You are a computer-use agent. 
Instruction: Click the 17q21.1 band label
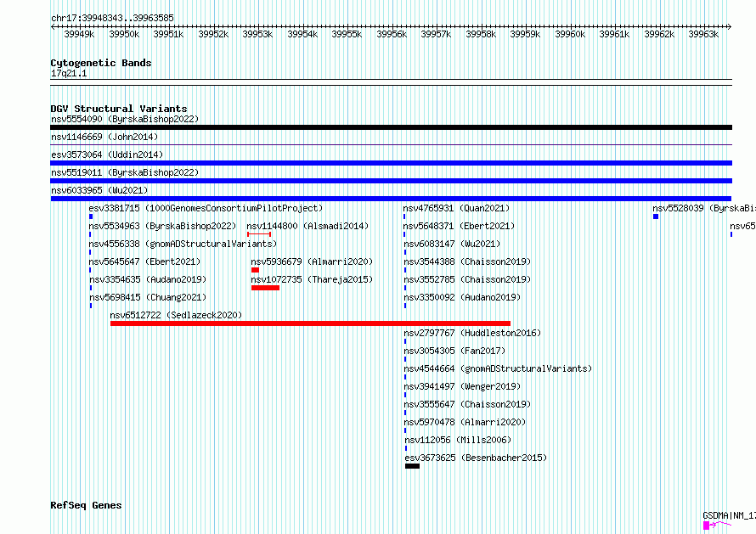coord(69,74)
